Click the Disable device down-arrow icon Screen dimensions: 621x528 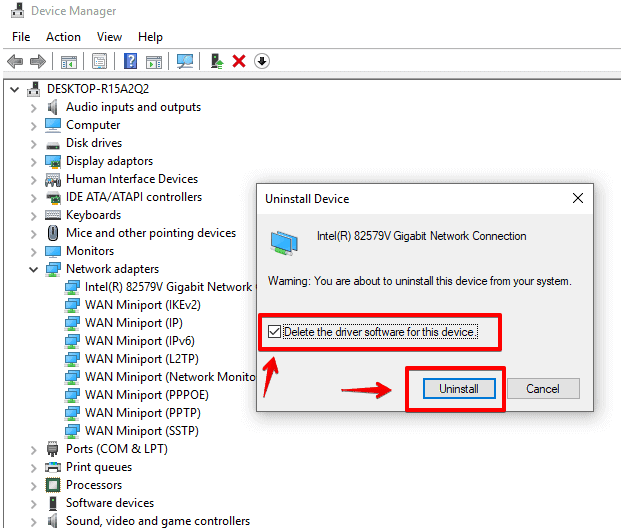pos(262,61)
